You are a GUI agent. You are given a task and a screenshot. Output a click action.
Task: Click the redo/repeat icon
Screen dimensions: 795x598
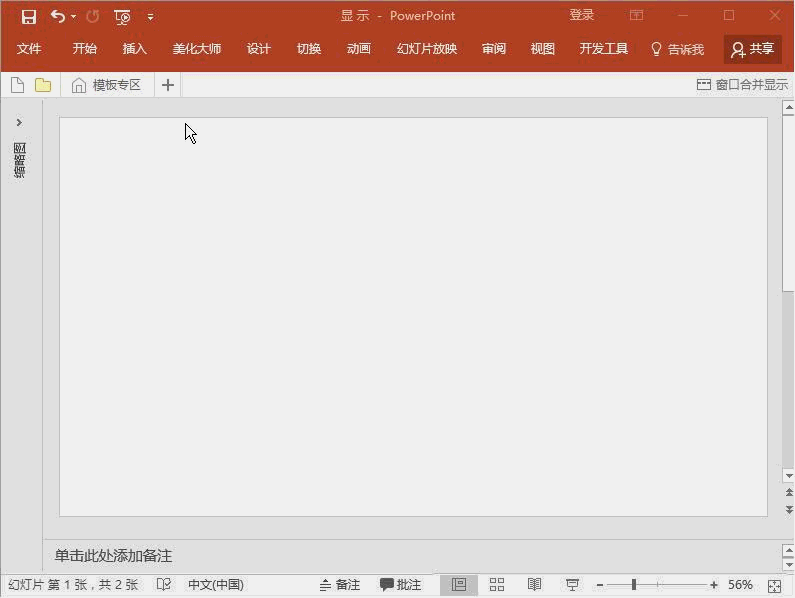[92, 17]
